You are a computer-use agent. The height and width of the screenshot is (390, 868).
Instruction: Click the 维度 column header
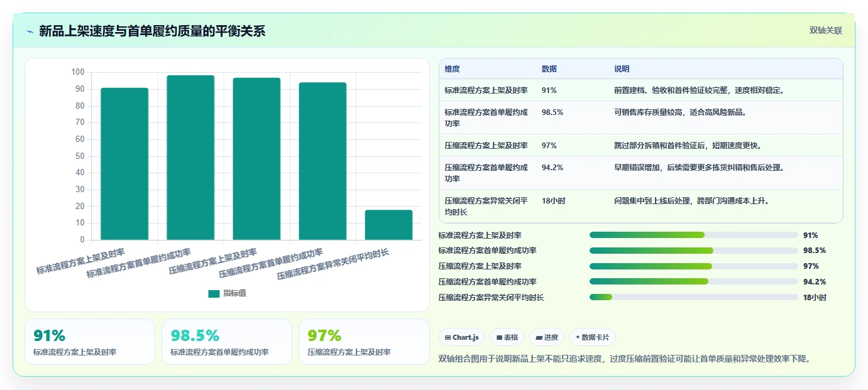pos(452,69)
